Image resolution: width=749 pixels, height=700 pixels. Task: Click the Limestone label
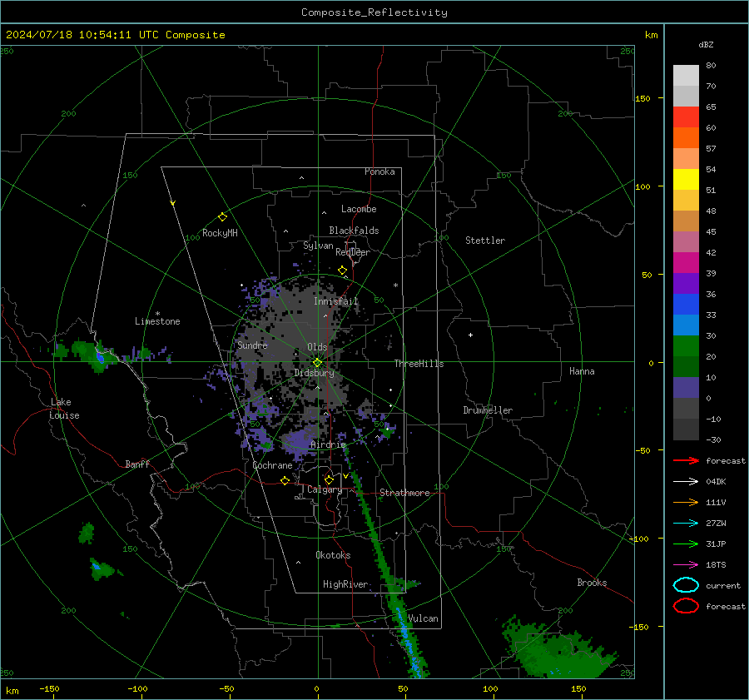pos(157,321)
